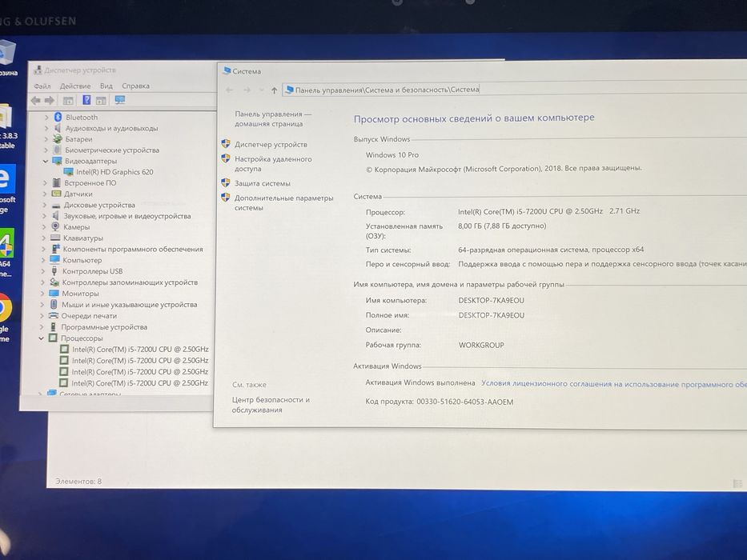This screenshot has height=560, width=747.
Task: Click the Система window address bar
Action: point(515,90)
